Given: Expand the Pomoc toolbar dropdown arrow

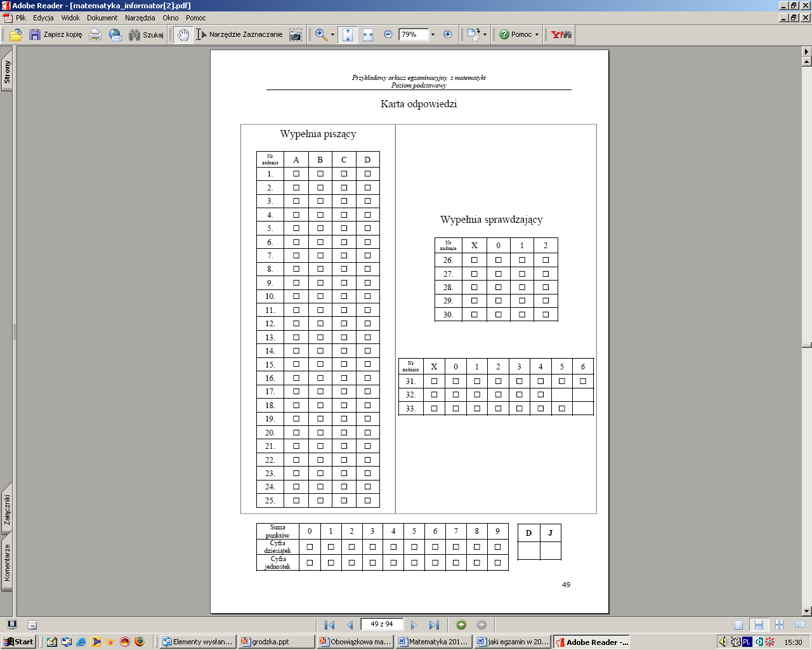Looking at the screenshot, I should coord(537,35).
